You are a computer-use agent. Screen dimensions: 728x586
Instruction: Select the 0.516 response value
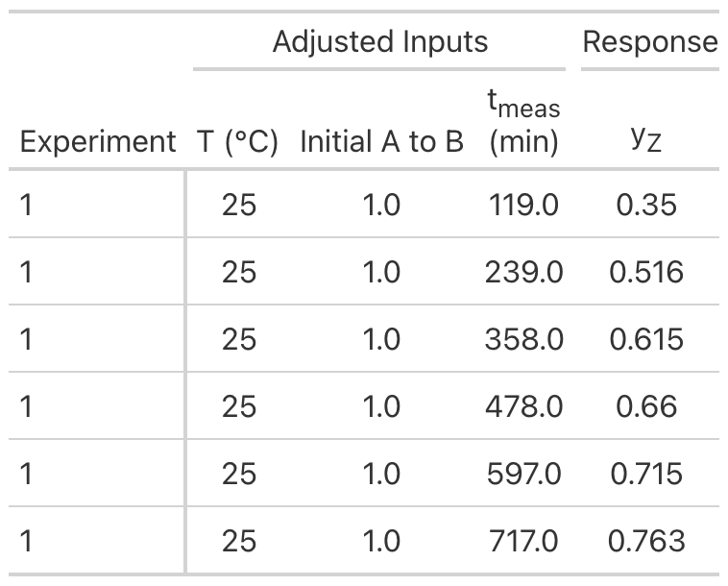(645, 272)
